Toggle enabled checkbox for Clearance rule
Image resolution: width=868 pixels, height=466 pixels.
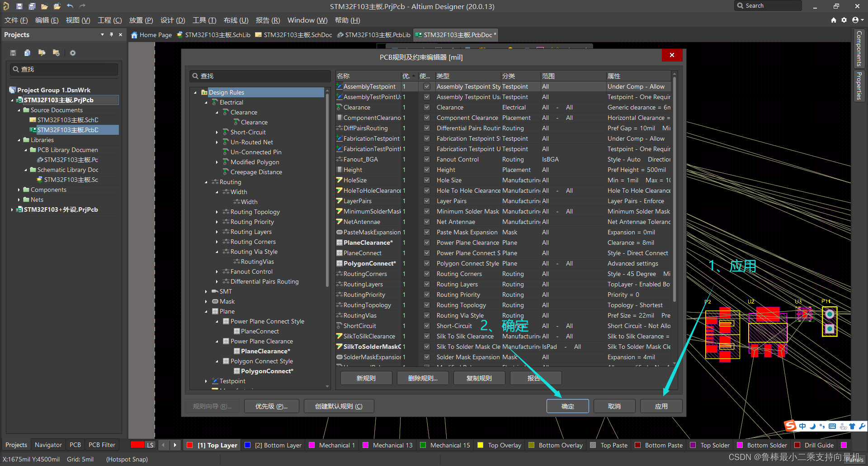[x=426, y=107]
